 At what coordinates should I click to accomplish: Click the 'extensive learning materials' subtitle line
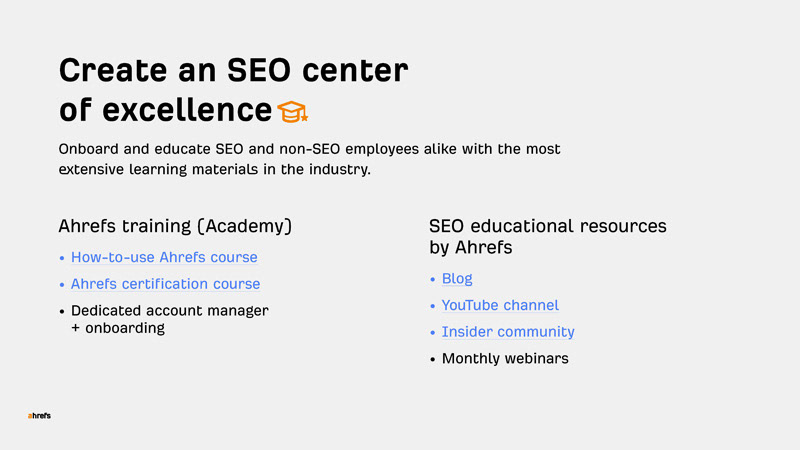click(x=214, y=169)
